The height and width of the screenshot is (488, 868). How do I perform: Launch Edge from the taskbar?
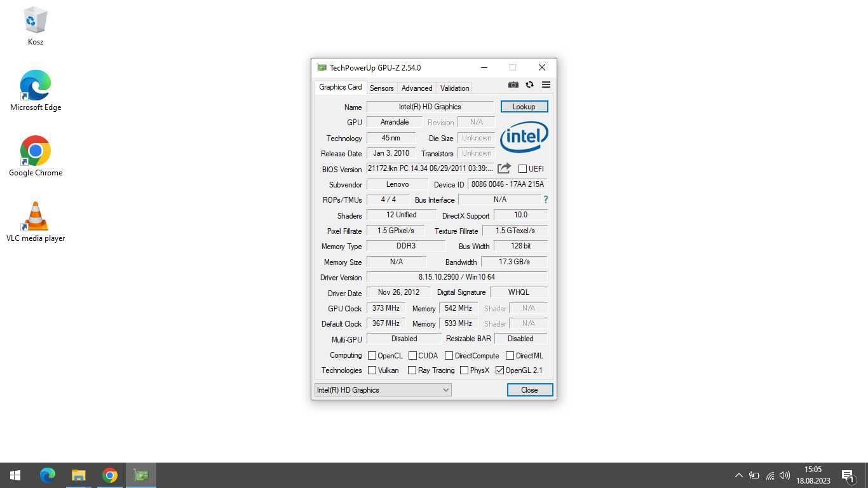click(48, 475)
